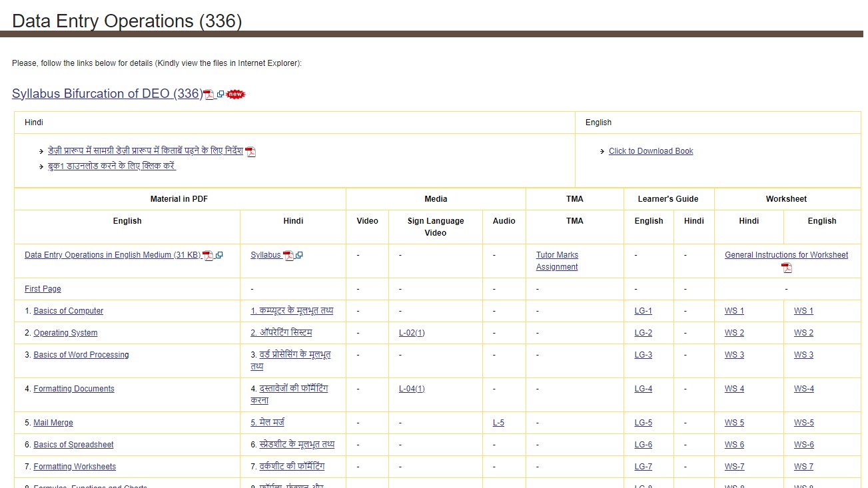868x488 pixels.
Task: Click PDF icon next to Syllabus Bifurcation heading
Action: (209, 95)
